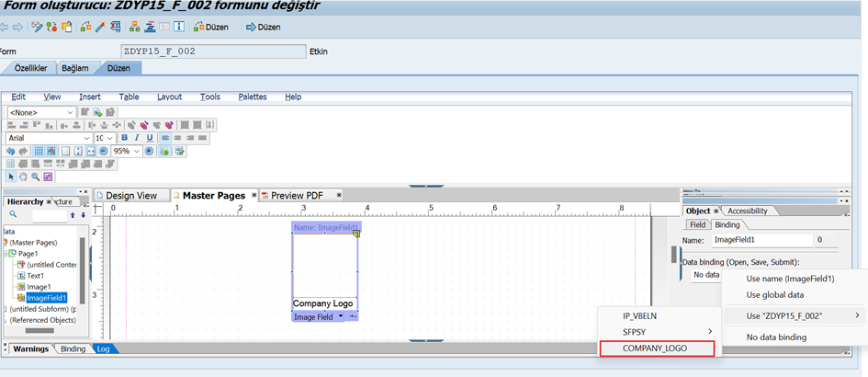
Task: Toggle italic text formatting
Action: tap(137, 138)
